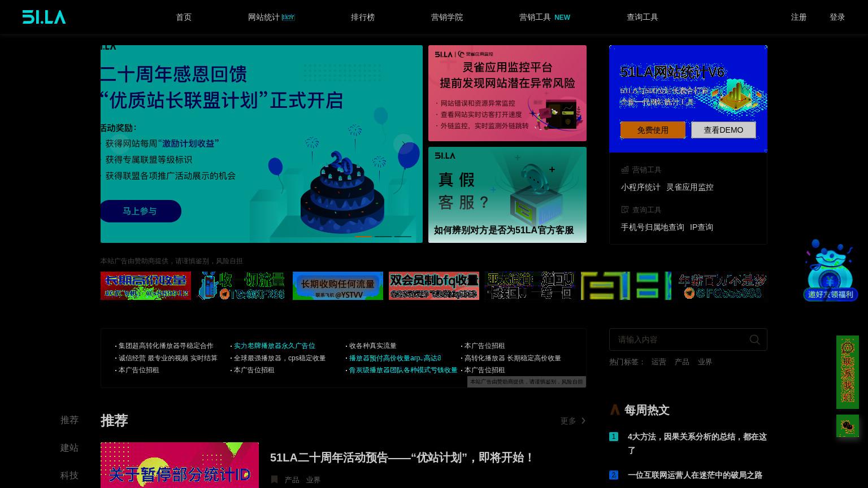The height and width of the screenshot is (488, 868).
Task: Open 全球最强播放器，cps稳定收量 link
Action: (280, 358)
